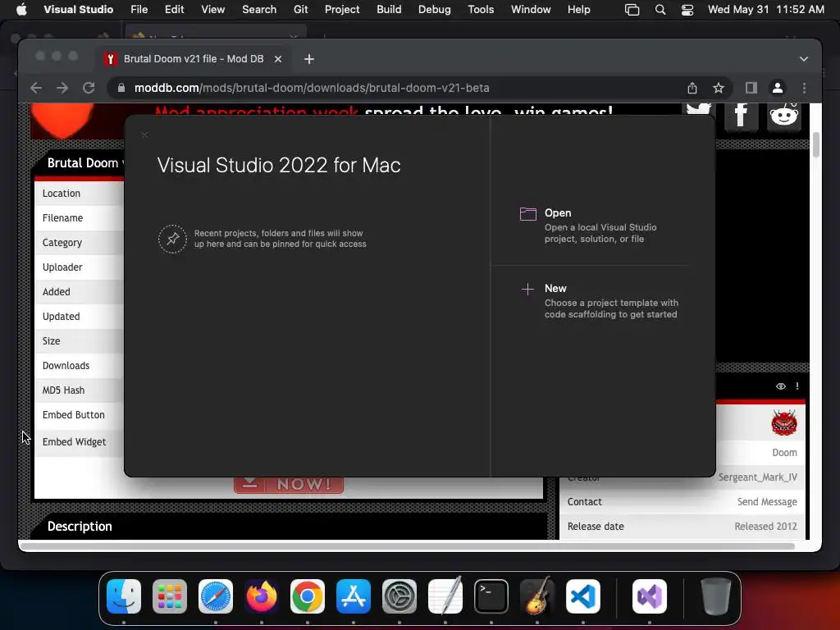Close the Visual Studio start dialog
Viewport: 840px width, 630px height.
[x=144, y=135]
